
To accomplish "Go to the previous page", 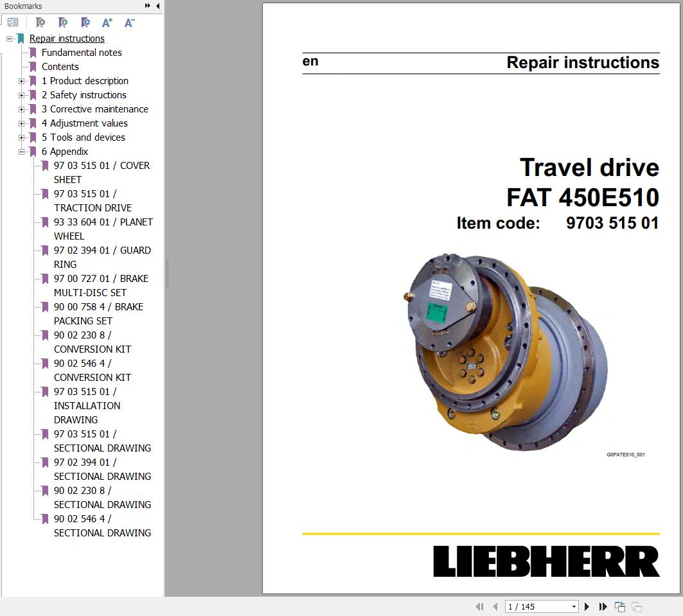I will coord(495,606).
